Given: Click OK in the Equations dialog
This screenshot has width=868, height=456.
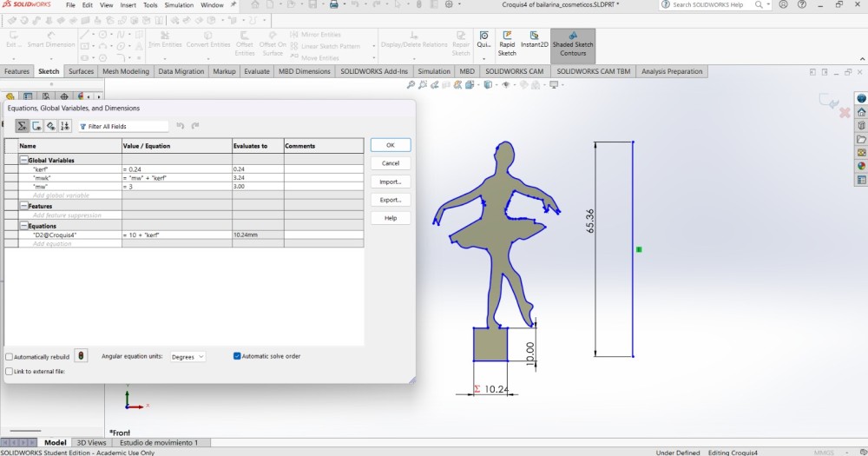Looking at the screenshot, I should [391, 144].
